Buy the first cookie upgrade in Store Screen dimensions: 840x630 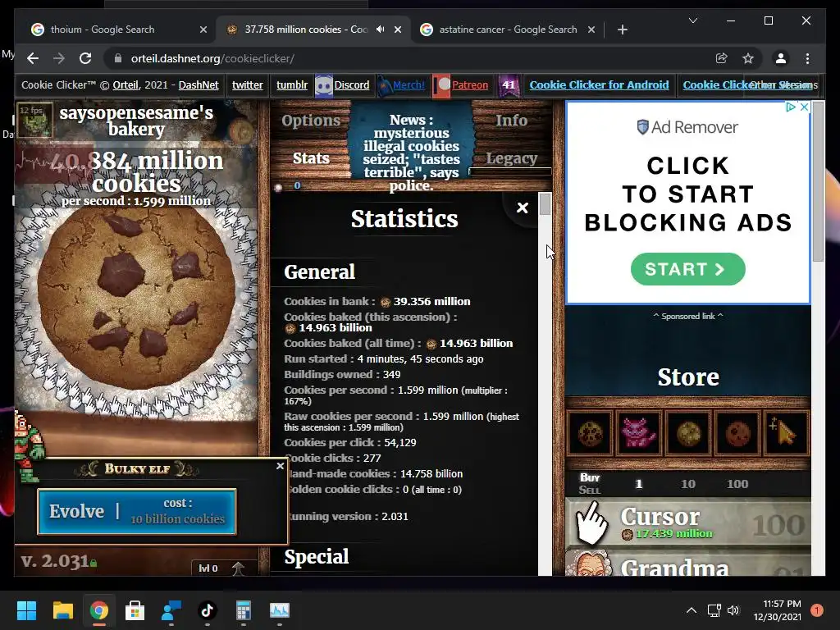(589, 433)
